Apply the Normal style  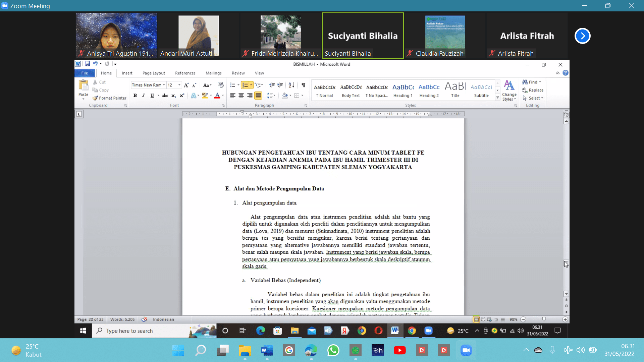[x=324, y=90]
